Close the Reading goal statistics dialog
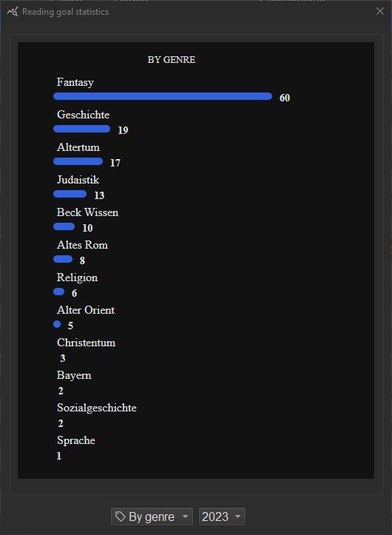This screenshot has width=392, height=535. click(380, 11)
